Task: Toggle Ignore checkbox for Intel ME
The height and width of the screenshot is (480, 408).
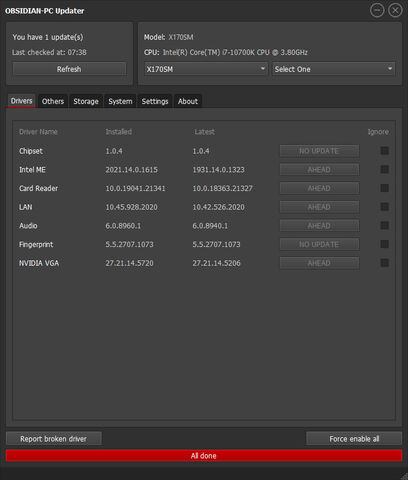Action: tap(384, 169)
